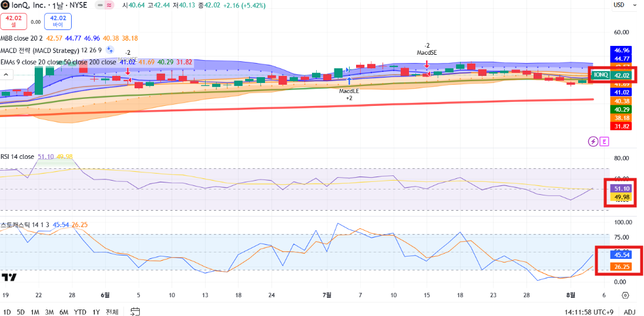Select the Stochastic 14 1 3 legend
Screen dimensions: 644x316
coord(25,225)
